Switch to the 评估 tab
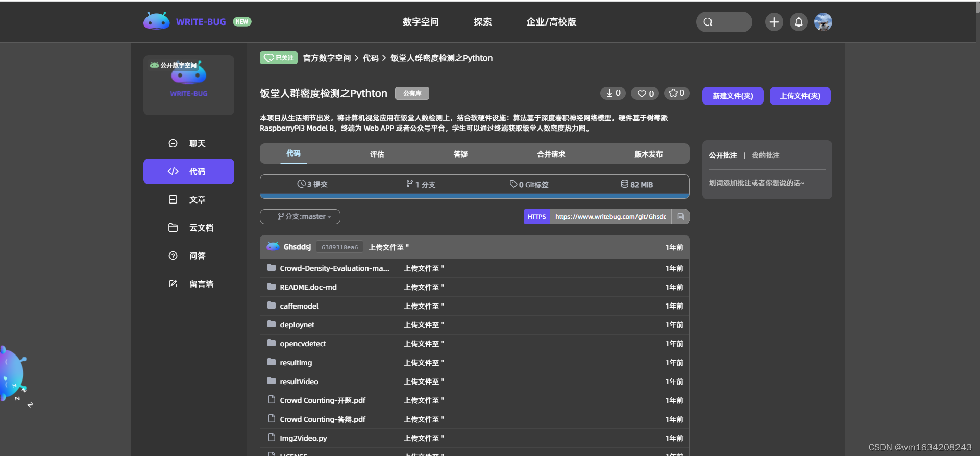 click(x=377, y=154)
